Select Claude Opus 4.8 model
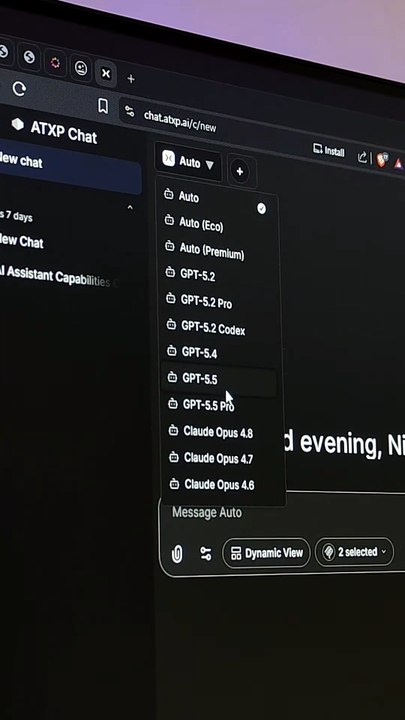 pyautogui.click(x=222, y=432)
